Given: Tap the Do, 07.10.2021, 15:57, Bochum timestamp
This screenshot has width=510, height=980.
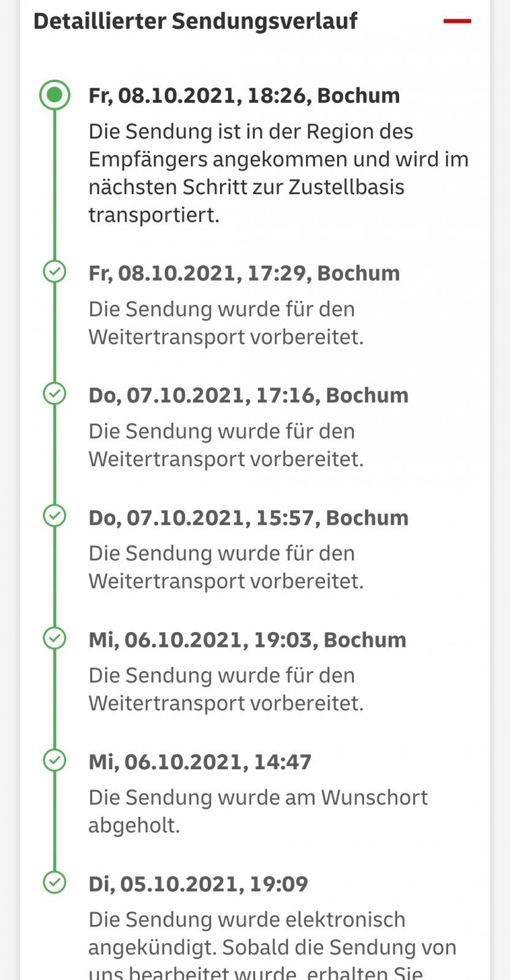Looking at the screenshot, I should point(248,518).
